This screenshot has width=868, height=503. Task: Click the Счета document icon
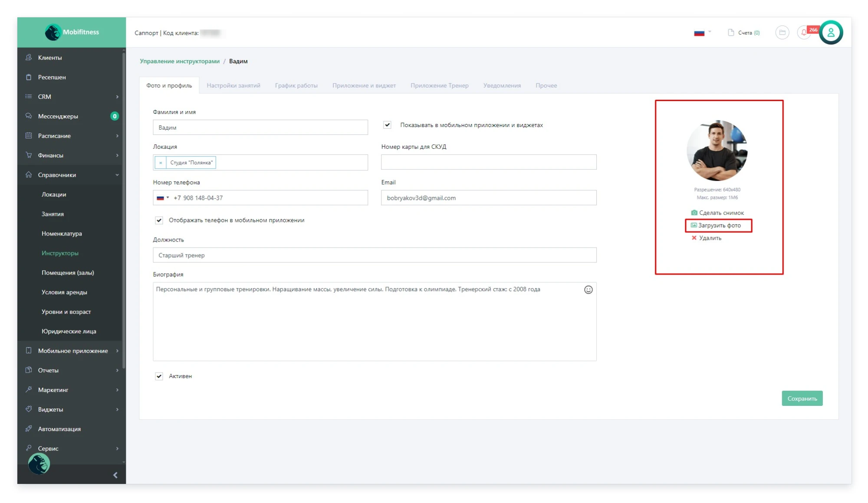[731, 33]
